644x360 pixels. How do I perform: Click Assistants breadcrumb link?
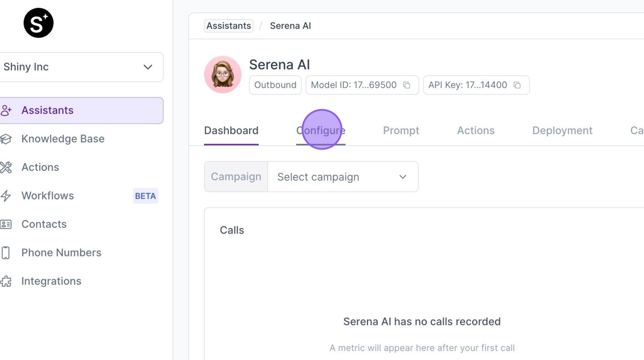(229, 26)
